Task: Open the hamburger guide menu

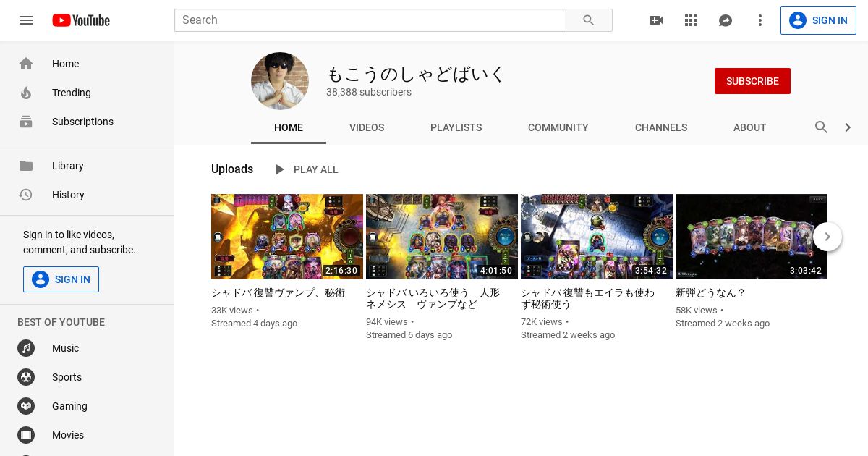Action: tap(26, 20)
